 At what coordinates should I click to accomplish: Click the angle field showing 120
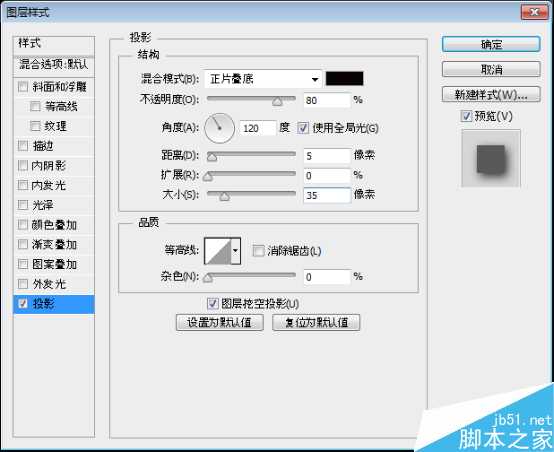pyautogui.click(x=258, y=128)
